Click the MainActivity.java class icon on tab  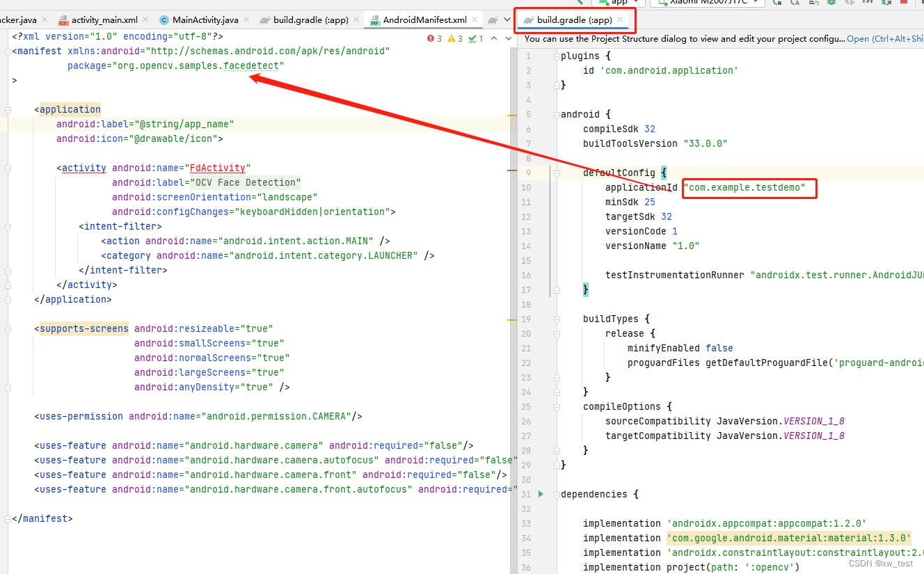(x=164, y=20)
